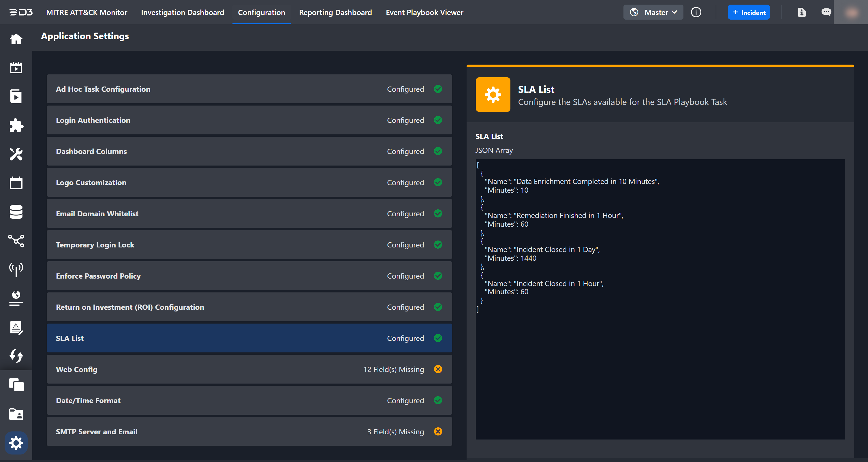
Task: Click the home icon in sidebar
Action: (x=16, y=39)
